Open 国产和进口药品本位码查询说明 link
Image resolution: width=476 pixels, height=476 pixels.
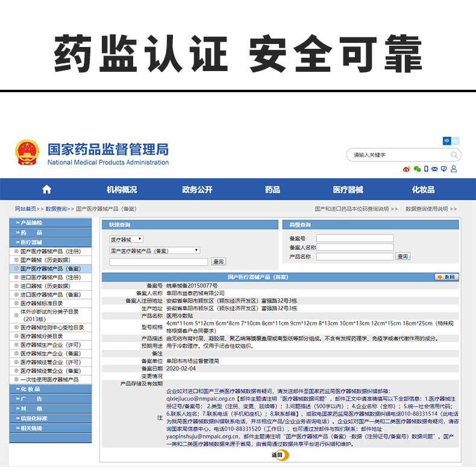355,209
